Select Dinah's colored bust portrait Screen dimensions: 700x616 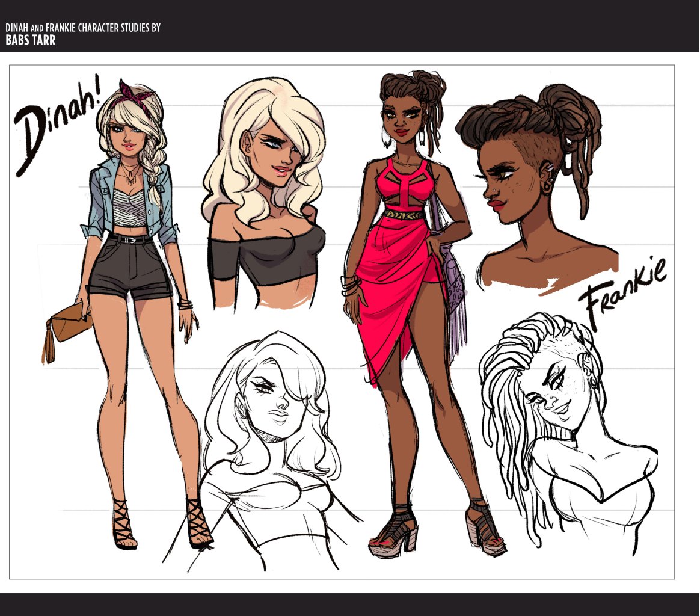[265, 192]
